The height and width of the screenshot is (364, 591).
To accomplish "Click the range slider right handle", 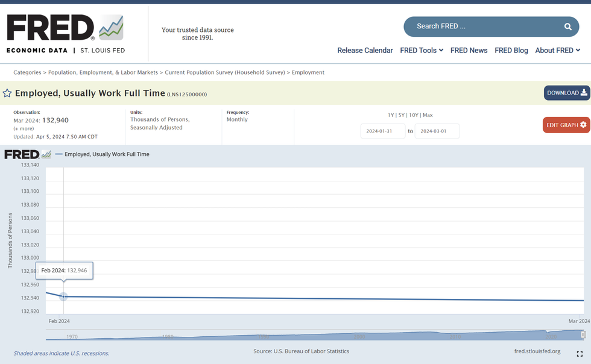I will (x=583, y=334).
